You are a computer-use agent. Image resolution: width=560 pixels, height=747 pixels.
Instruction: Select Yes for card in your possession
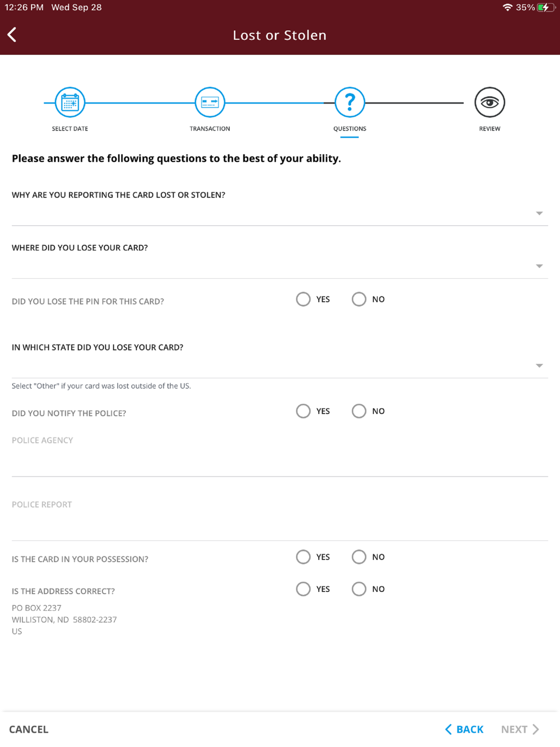(x=304, y=557)
